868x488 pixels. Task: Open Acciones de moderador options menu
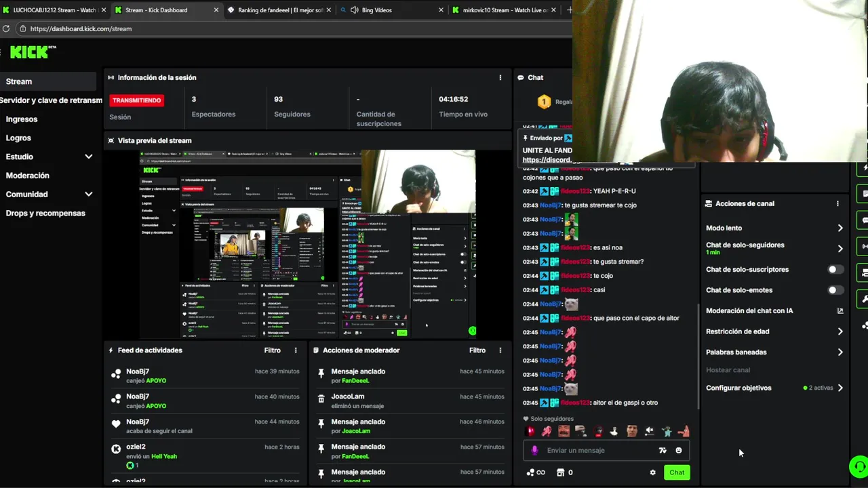point(500,350)
